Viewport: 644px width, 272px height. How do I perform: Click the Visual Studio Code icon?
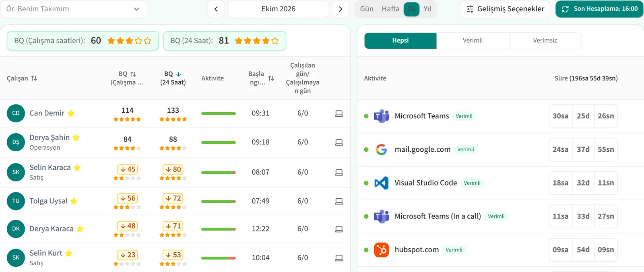click(x=381, y=183)
